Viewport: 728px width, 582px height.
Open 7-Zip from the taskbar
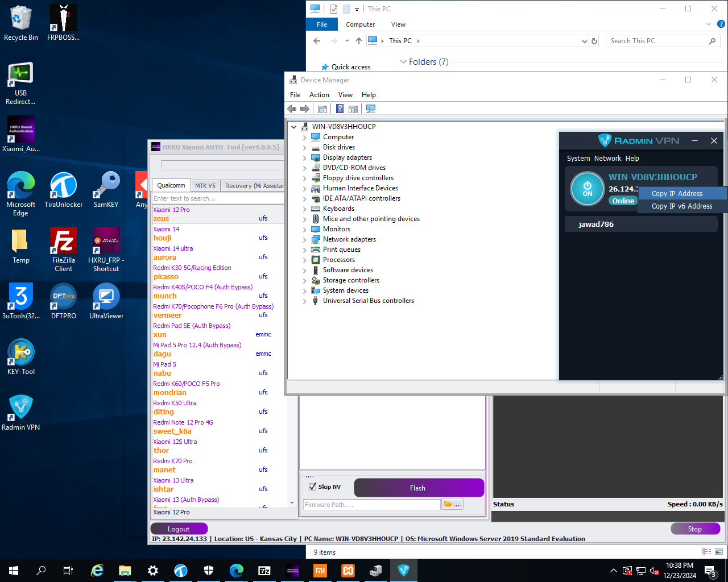click(264, 570)
